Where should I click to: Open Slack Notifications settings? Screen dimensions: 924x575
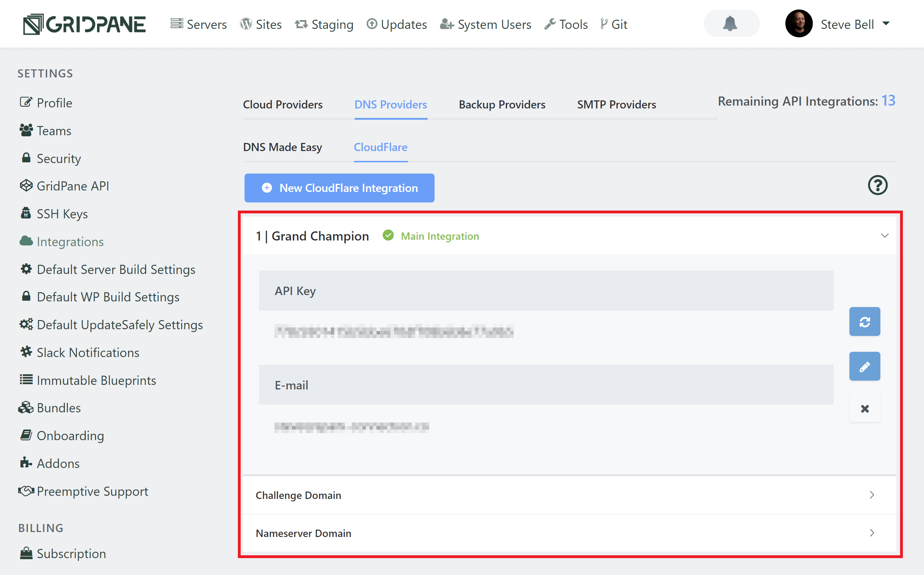80,352
